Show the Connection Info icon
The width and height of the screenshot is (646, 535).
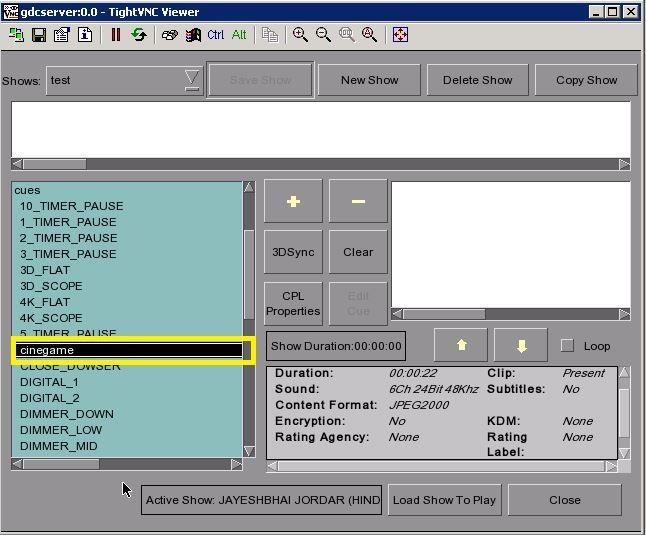(x=85, y=35)
